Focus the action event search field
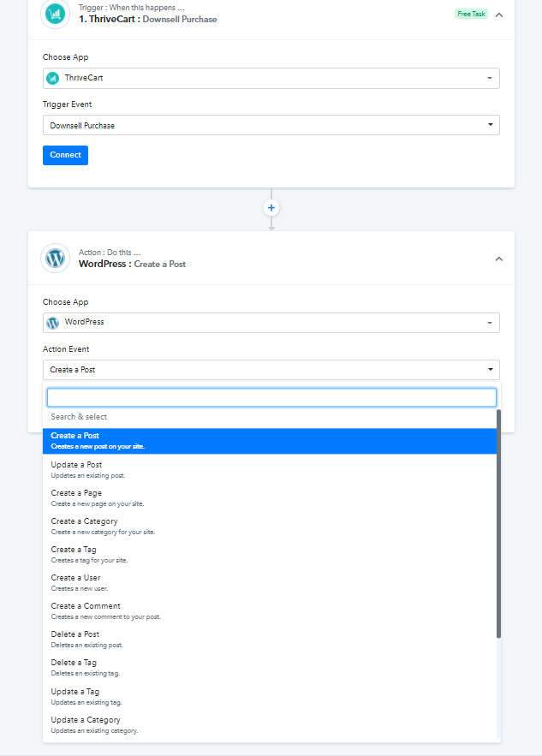Viewport: 542px width, 756px height. coord(271,398)
